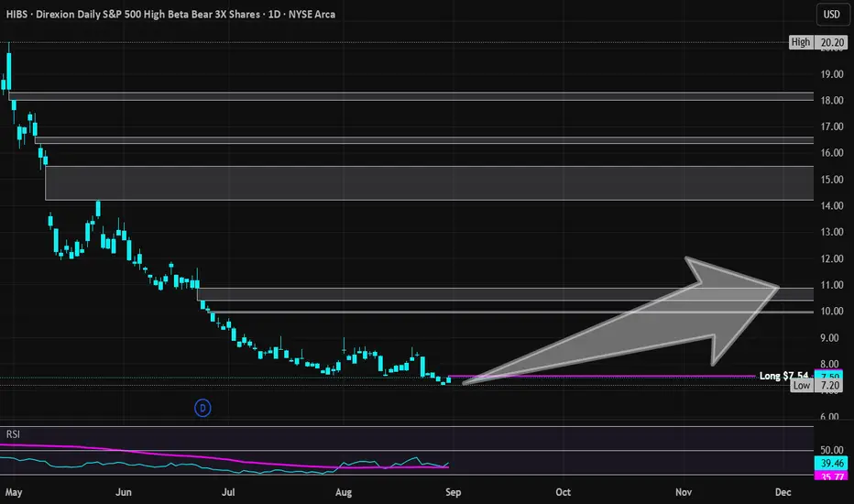Select the High 20.20 price label
Screen dimensions: 854x504
tap(818, 42)
